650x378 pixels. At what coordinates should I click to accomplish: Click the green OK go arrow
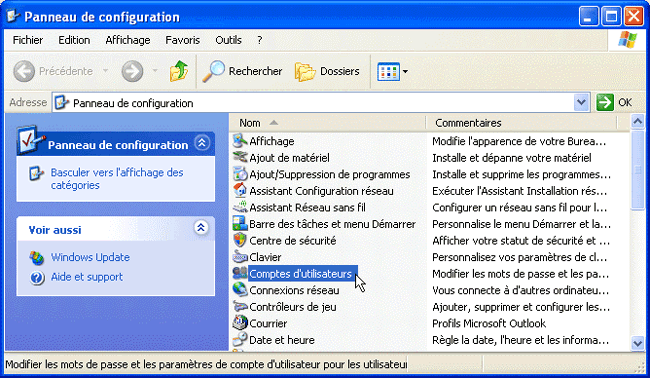[x=605, y=102]
